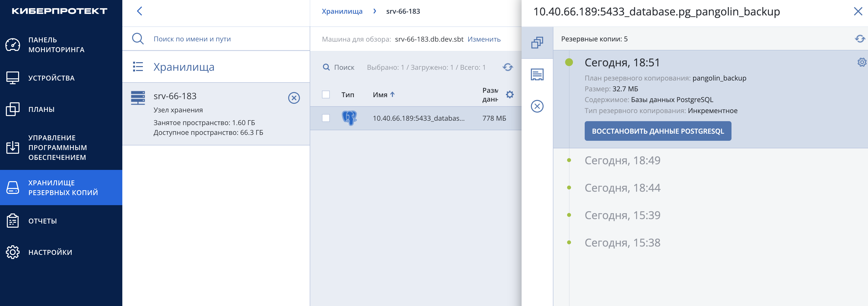The image size is (868, 306).
Task: Sort by Имя column arrow
Action: (x=392, y=95)
